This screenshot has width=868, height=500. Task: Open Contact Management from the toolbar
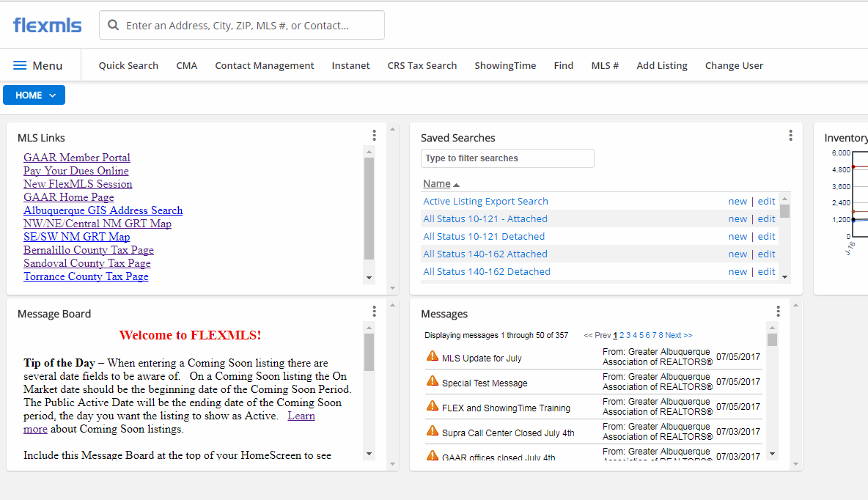click(265, 65)
